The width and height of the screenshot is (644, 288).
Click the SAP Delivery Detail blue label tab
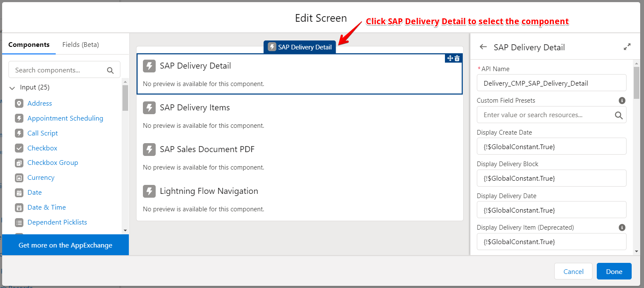(300, 47)
